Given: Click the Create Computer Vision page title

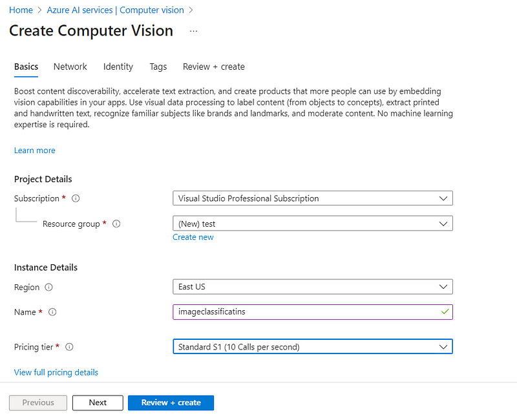Looking at the screenshot, I should click(x=91, y=30).
